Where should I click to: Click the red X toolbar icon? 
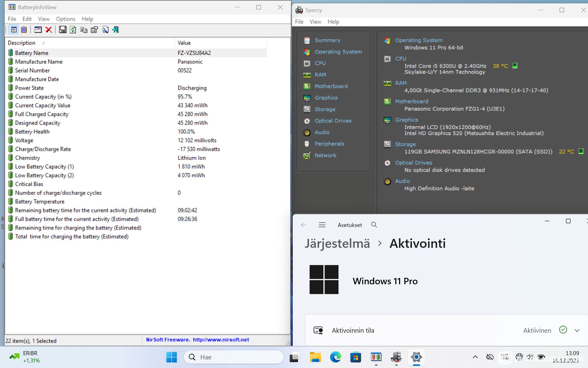coord(48,30)
